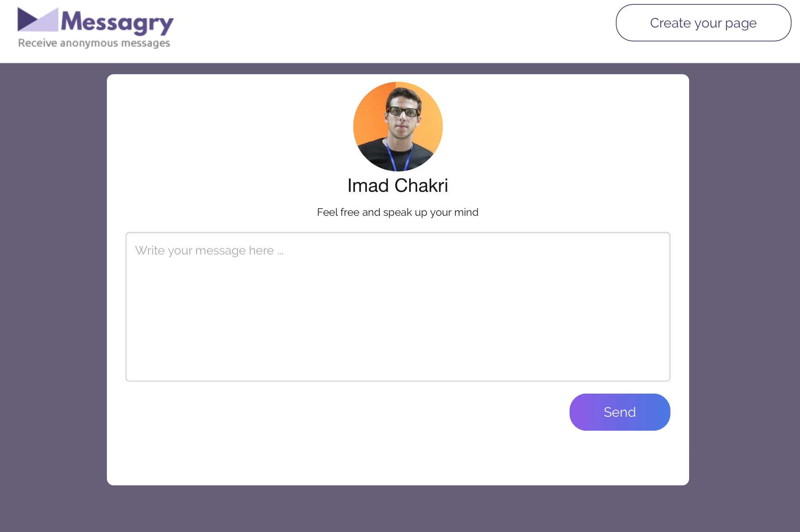Click empty card space left of Send
The width and height of the screenshot is (800, 532).
[x=343, y=412]
